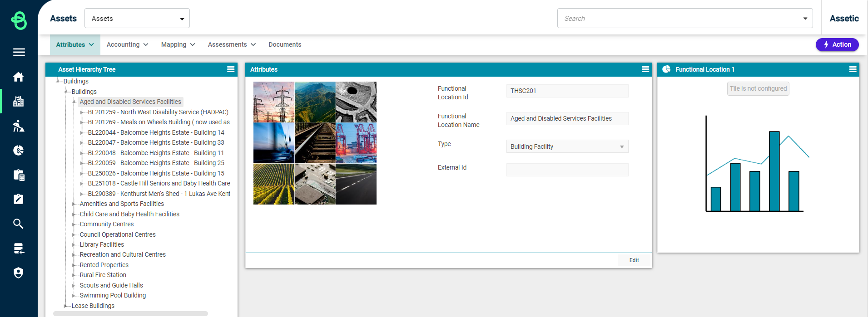Select BL290389 Kenthurst Men's Shed item
Image resolution: width=868 pixels, height=317 pixels.
pos(159,194)
